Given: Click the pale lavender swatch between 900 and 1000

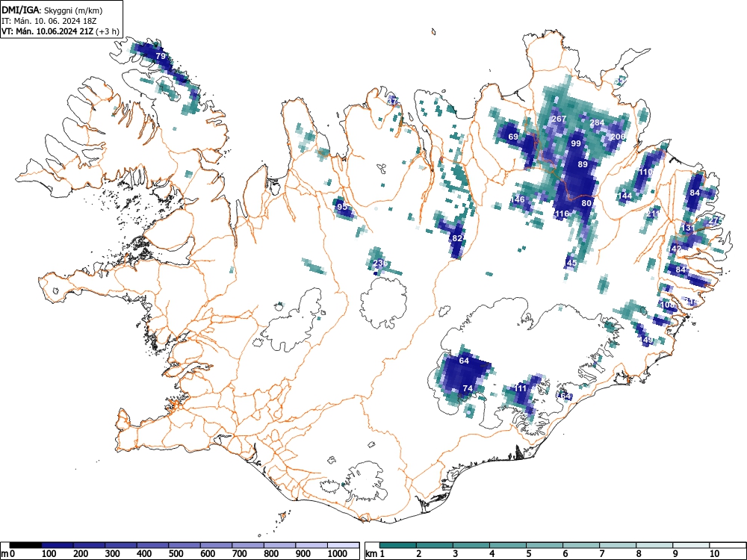Looking at the screenshot, I should [311, 545].
